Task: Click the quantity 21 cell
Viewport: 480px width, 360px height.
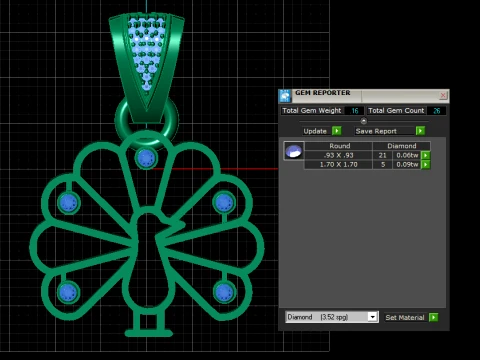Action: pos(383,155)
